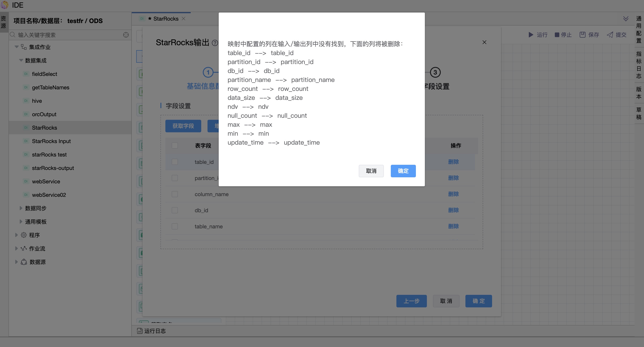Open the starRocks-output tree item
Image resolution: width=644 pixels, height=347 pixels.
[53, 168]
